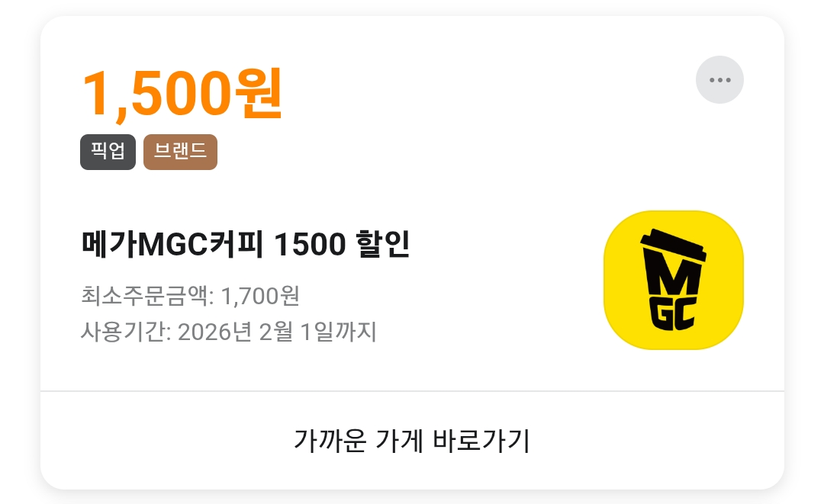Click the black cup lid in the logo
This screenshot has width=824, height=504.
click(x=673, y=246)
